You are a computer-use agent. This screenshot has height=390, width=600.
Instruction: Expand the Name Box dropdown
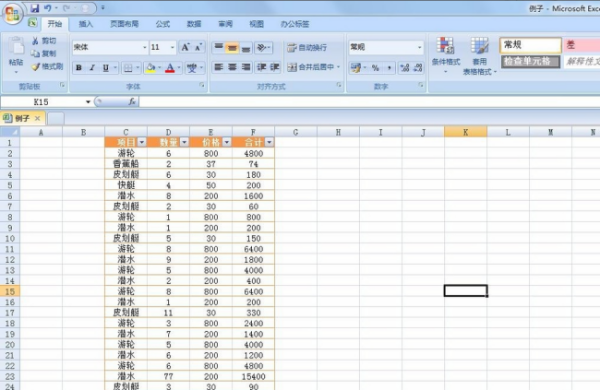pyautogui.click(x=88, y=102)
